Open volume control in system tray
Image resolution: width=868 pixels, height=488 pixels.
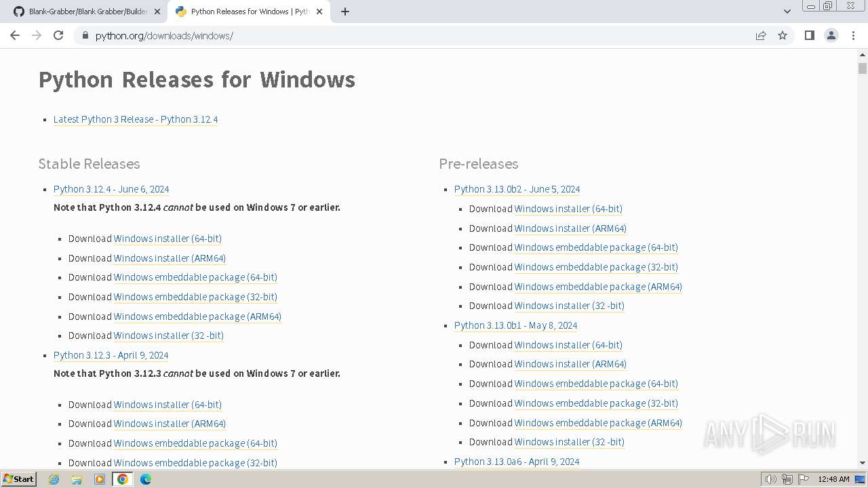pyautogui.click(x=770, y=479)
